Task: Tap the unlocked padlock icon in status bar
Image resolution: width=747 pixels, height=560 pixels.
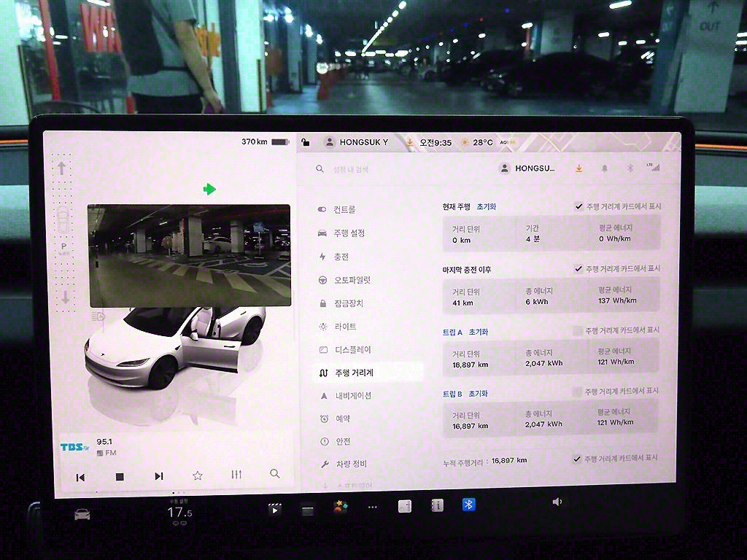Action: 306,142
